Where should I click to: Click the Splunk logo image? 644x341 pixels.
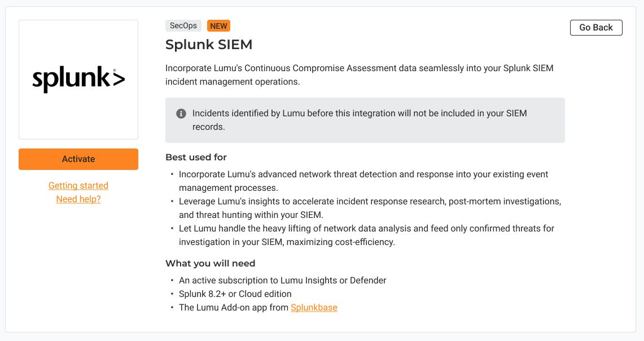tap(78, 80)
